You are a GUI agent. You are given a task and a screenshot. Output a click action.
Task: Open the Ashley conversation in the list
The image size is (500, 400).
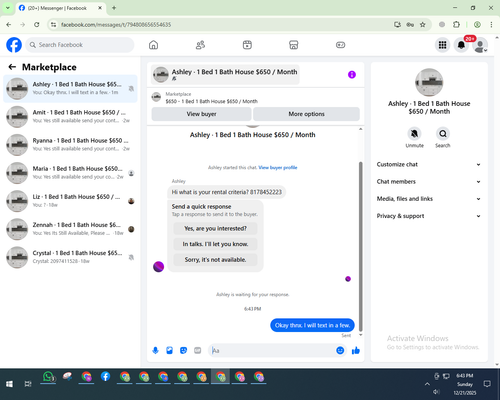[x=70, y=89]
